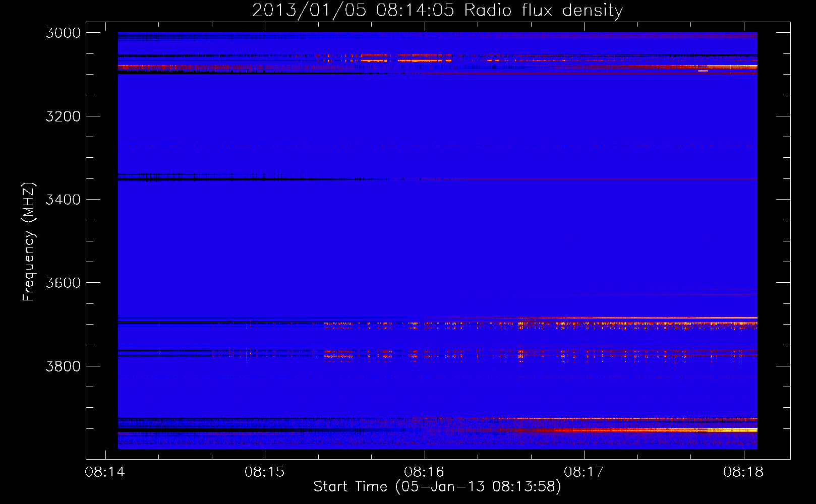Click the Frequency (MHZ) axis label
This screenshot has height=504, width=816.
click(29, 242)
